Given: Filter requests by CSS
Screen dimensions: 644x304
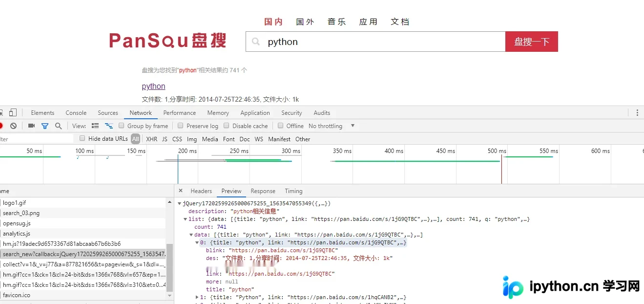Looking at the screenshot, I should pyautogui.click(x=177, y=139).
